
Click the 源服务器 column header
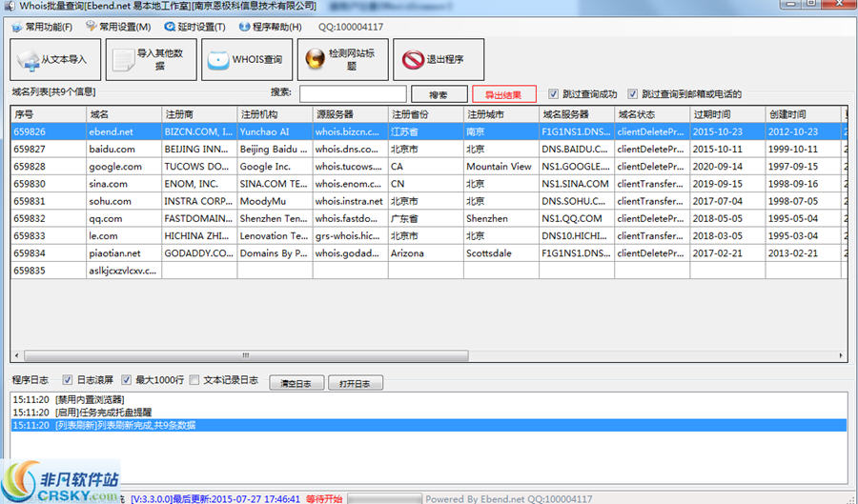350,114
